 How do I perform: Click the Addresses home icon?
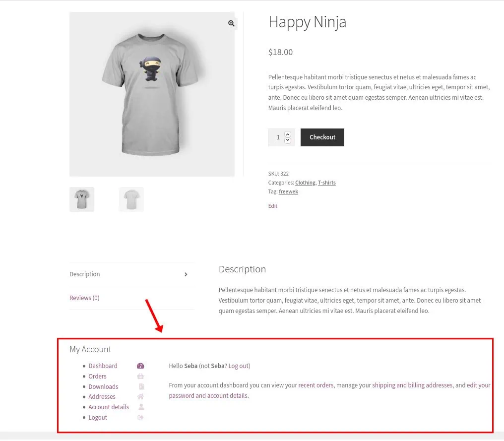pyautogui.click(x=140, y=396)
